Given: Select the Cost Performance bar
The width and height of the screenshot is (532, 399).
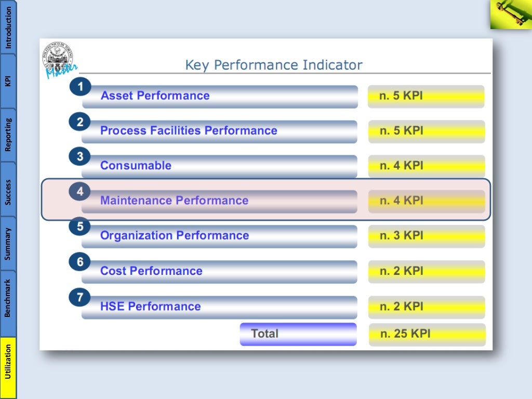Looking at the screenshot, I should pyautogui.click(x=219, y=272).
